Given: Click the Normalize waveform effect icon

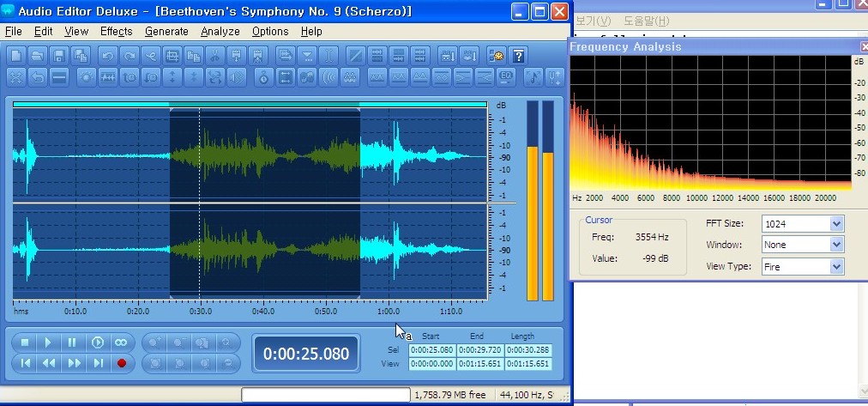Looking at the screenshot, I should 107,77.
